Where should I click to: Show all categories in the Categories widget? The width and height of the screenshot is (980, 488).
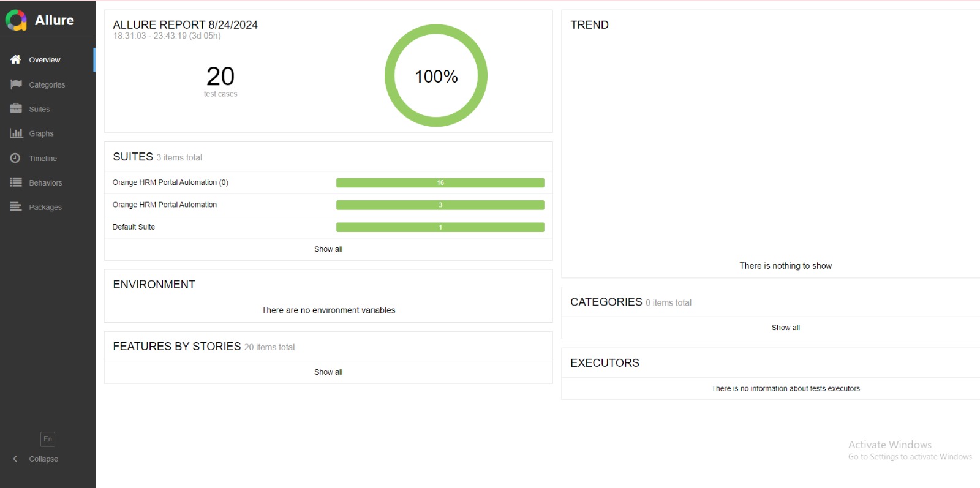pos(785,328)
